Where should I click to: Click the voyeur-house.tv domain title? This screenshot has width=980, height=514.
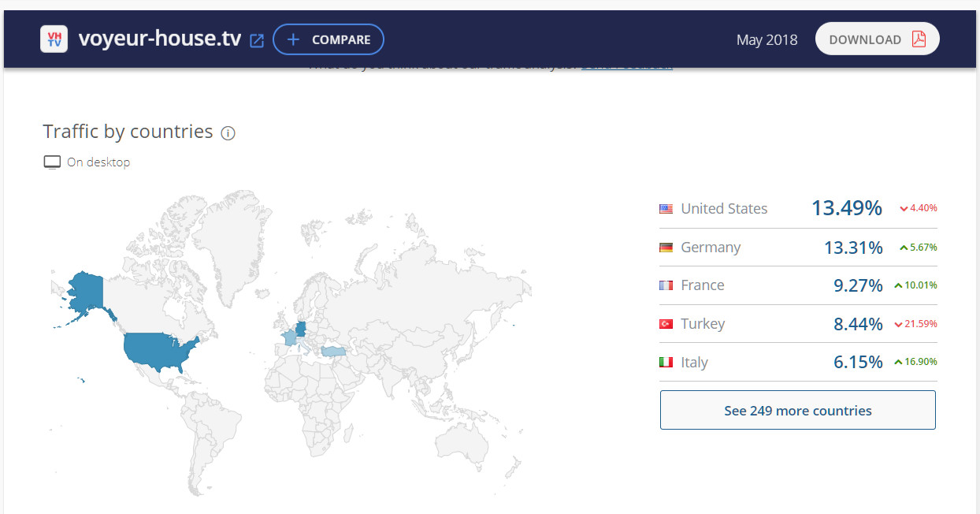160,39
